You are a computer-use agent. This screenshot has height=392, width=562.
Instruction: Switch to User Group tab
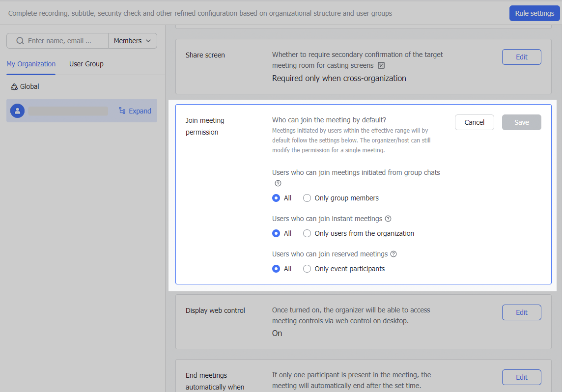tap(86, 64)
